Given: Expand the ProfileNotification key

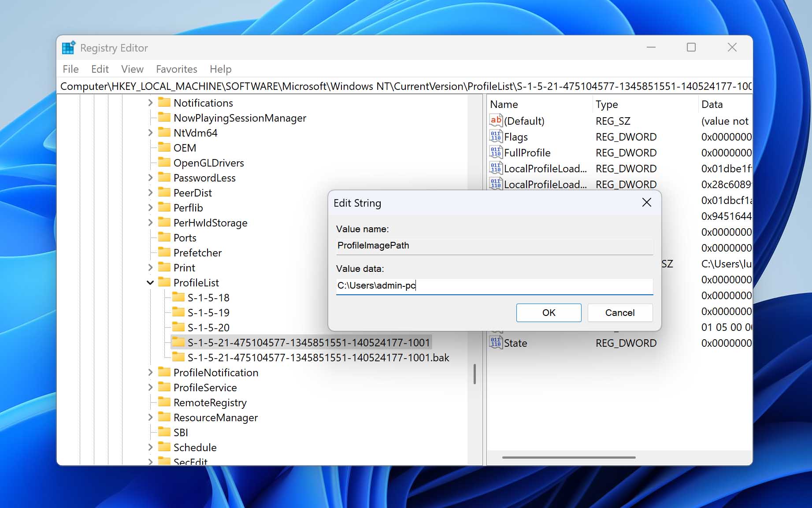Looking at the screenshot, I should click(x=150, y=372).
